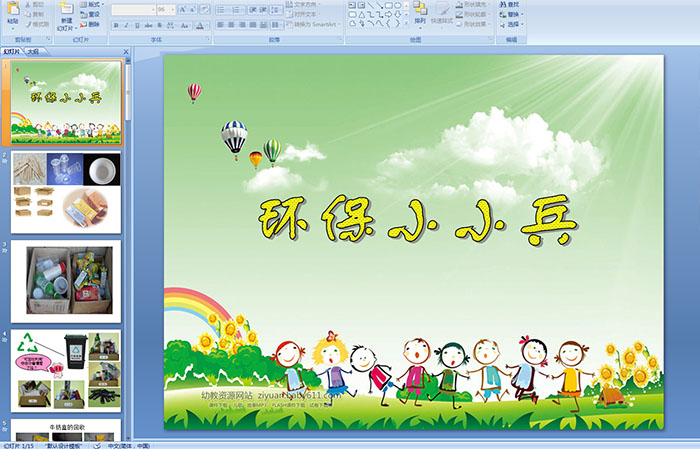Increase font size with grow font icon
This screenshot has height=449, width=700.
(183, 9)
